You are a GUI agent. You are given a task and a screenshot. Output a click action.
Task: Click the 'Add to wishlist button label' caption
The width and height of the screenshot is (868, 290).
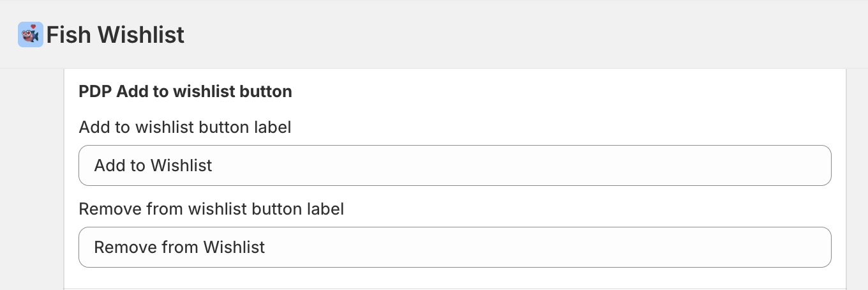(184, 127)
